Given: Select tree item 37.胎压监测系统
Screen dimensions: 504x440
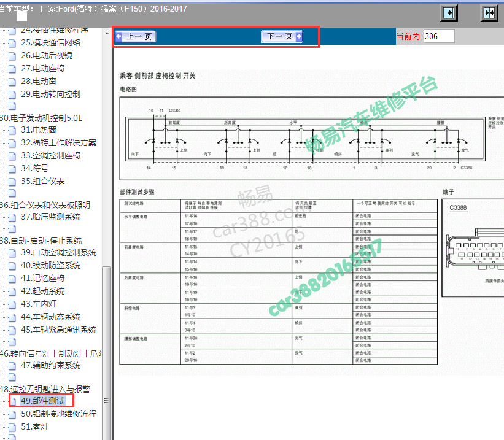Looking at the screenshot, I should tap(50, 217).
